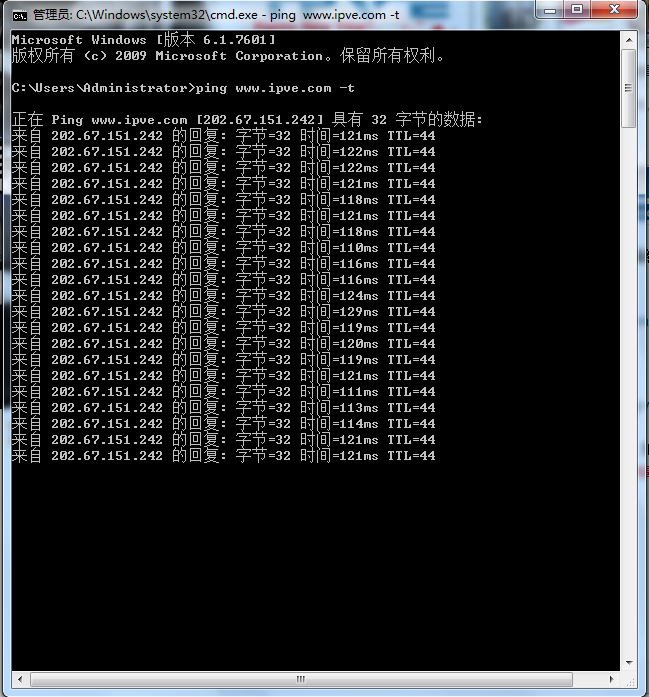The height and width of the screenshot is (697, 649).
Task: Click the window resize grip corner
Action: [629, 680]
